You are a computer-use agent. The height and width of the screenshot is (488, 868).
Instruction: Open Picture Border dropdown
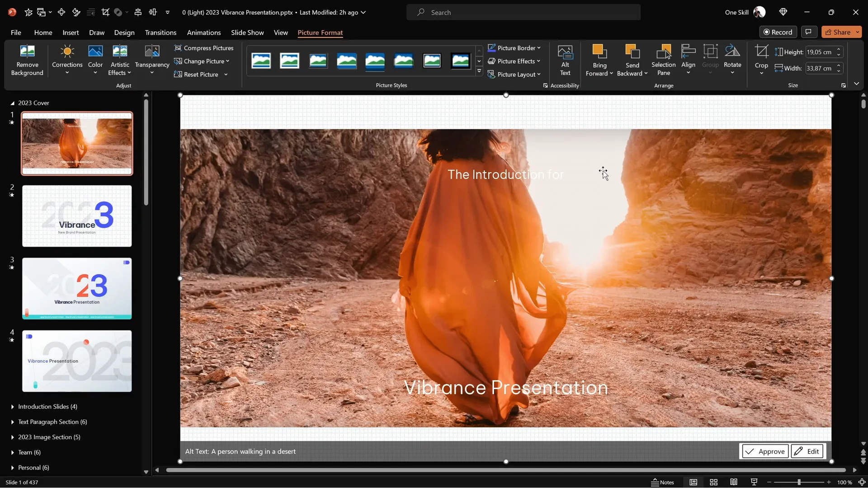[x=514, y=48]
